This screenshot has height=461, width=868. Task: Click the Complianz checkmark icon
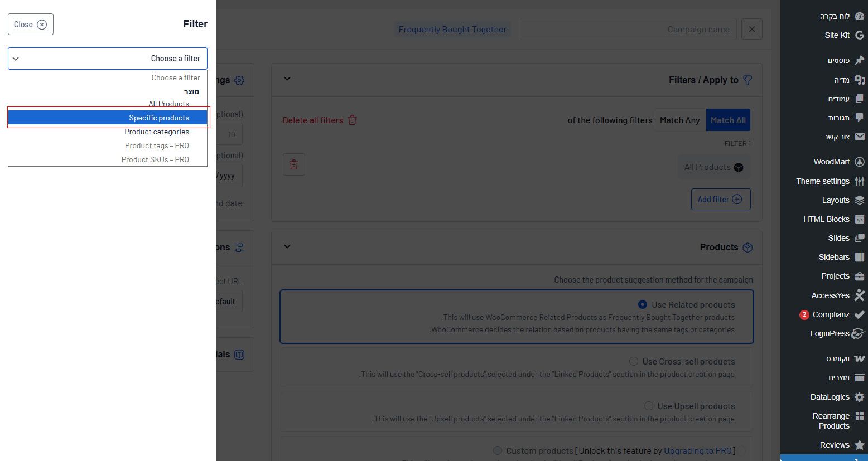point(859,314)
